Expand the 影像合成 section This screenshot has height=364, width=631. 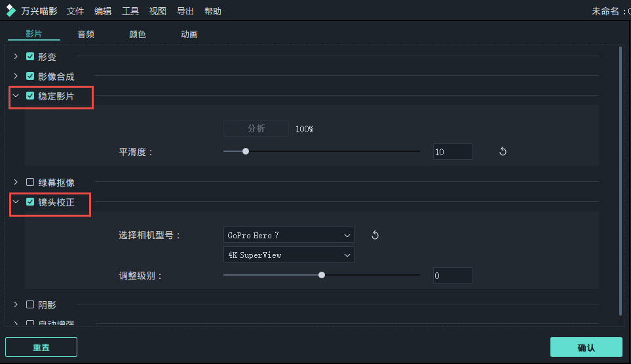pos(16,76)
